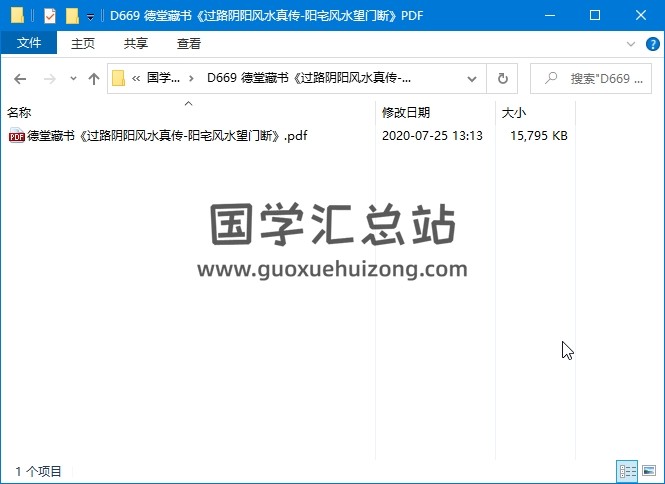This screenshot has width=665, height=484.
Task: Click the search box 搜索"D669
Action: pyautogui.click(x=591, y=78)
